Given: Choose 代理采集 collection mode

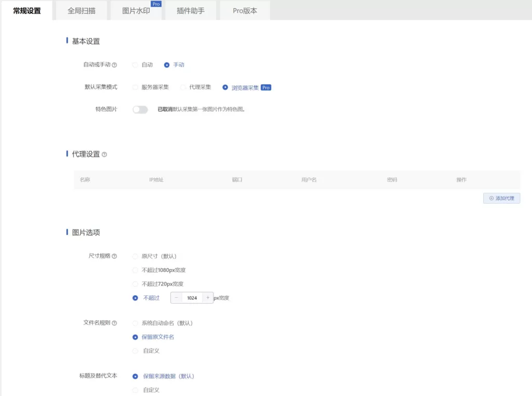Looking at the screenshot, I should (x=183, y=87).
